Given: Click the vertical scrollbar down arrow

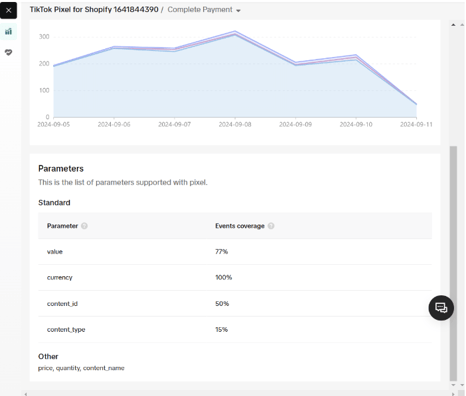Looking at the screenshot, I should click(x=453, y=385).
